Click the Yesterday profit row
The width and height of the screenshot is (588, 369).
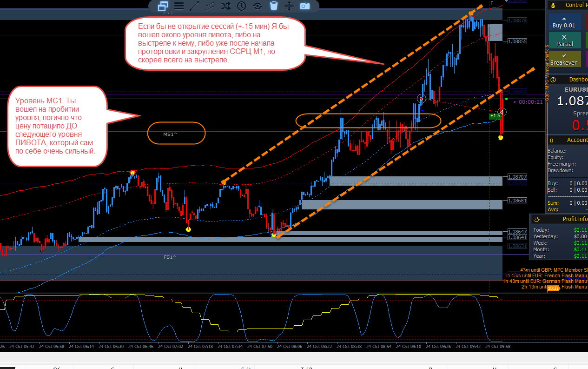[x=560, y=236]
